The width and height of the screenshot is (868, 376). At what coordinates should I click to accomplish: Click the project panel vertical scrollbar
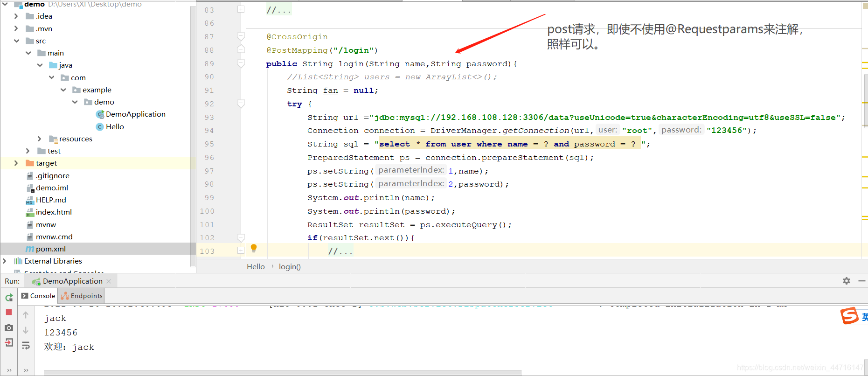pos(193,135)
